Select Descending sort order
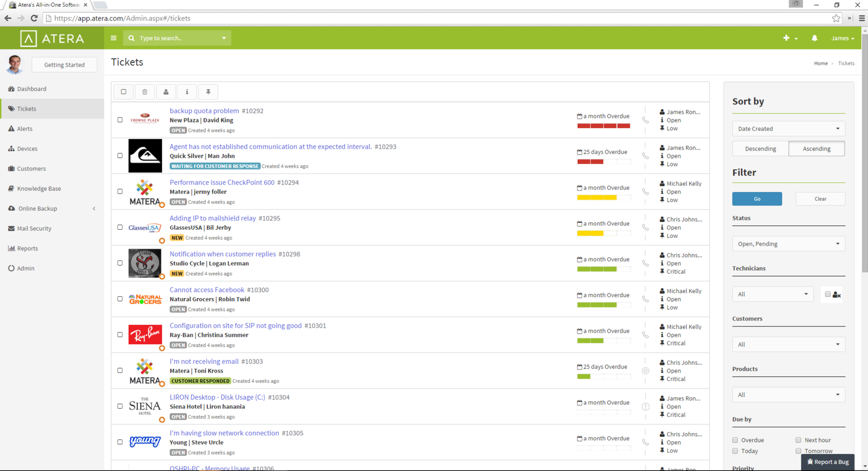868x471 pixels. pyautogui.click(x=760, y=149)
